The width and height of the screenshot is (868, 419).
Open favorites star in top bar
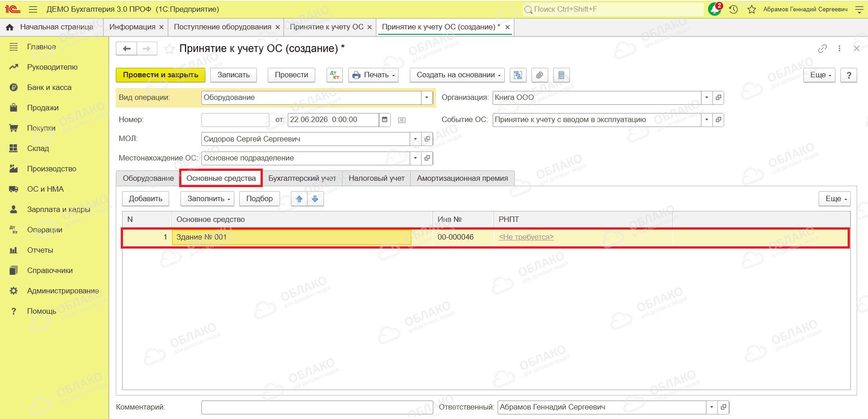point(752,9)
